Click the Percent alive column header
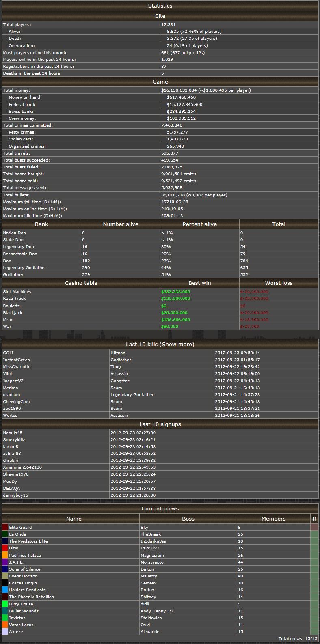The image size is (320, 644). click(200, 224)
